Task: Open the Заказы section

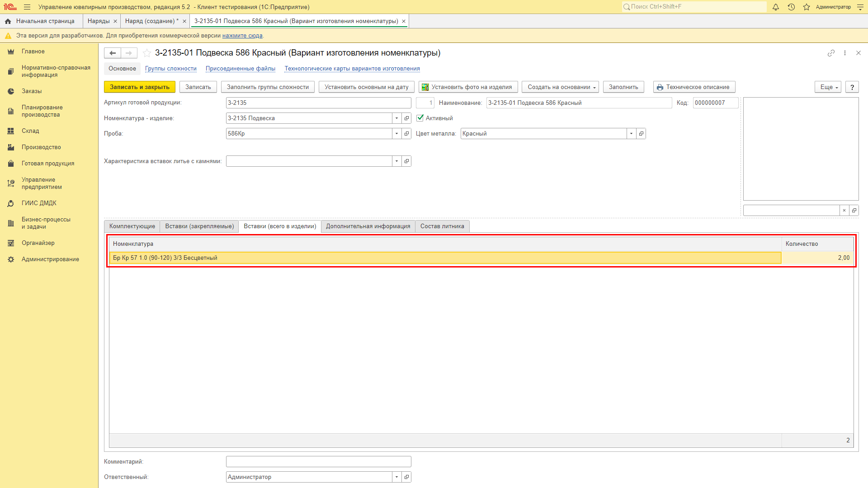Action: coord(32,91)
